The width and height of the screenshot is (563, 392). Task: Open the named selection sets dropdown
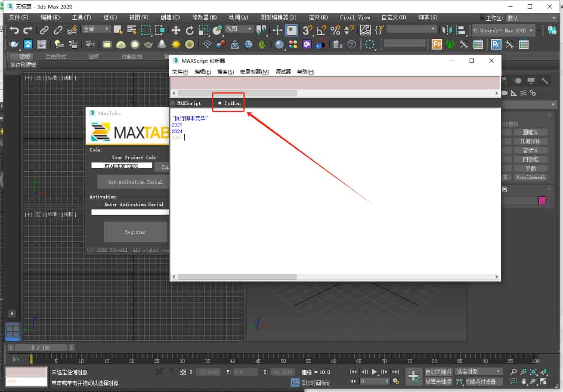tap(412, 29)
